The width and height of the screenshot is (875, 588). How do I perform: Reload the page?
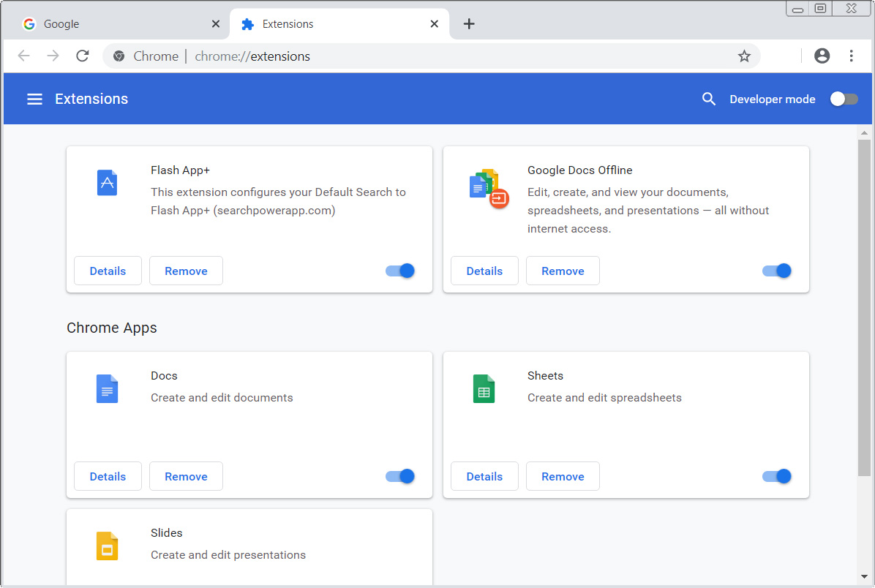coord(83,56)
